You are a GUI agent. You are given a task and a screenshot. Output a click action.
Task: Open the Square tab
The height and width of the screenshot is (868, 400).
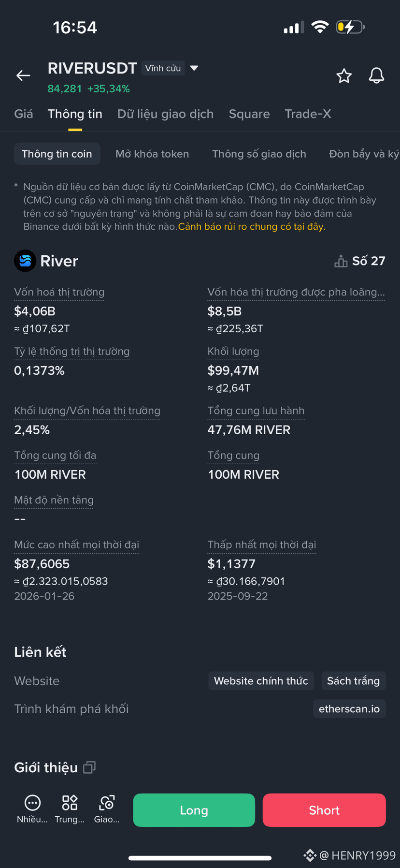pos(249,114)
